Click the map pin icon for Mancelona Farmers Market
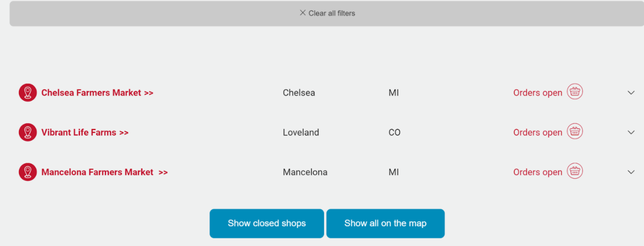The height and width of the screenshot is (246, 644). pyautogui.click(x=28, y=172)
